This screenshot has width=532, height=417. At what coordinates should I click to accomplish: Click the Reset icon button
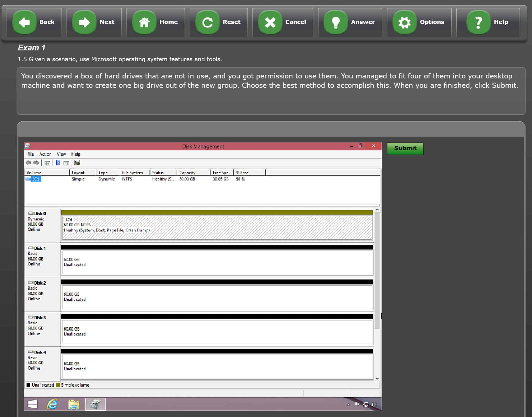(x=207, y=22)
